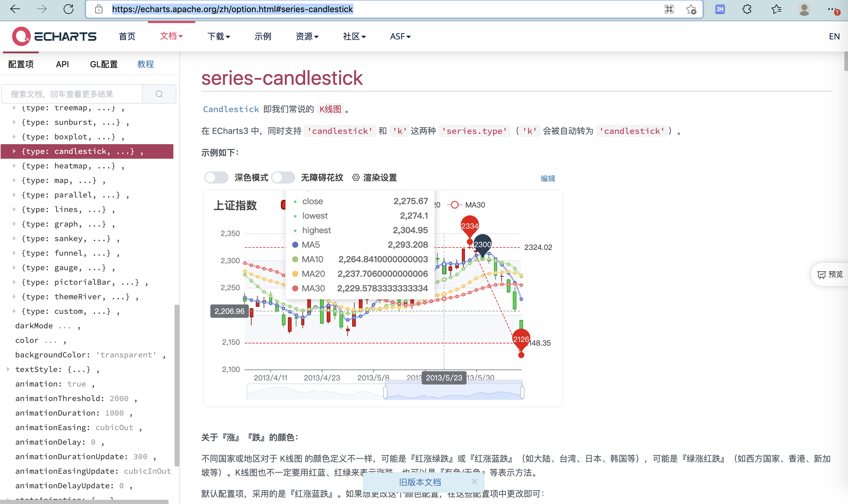Click the 旧版本文档 link
Viewport: 848px width, 504px height.
pos(420,482)
